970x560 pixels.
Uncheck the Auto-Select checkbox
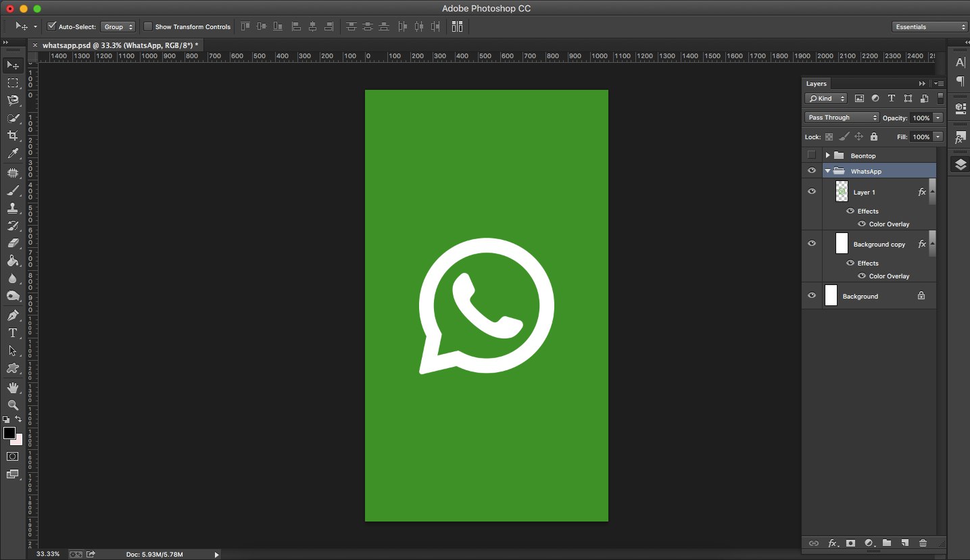(x=51, y=26)
